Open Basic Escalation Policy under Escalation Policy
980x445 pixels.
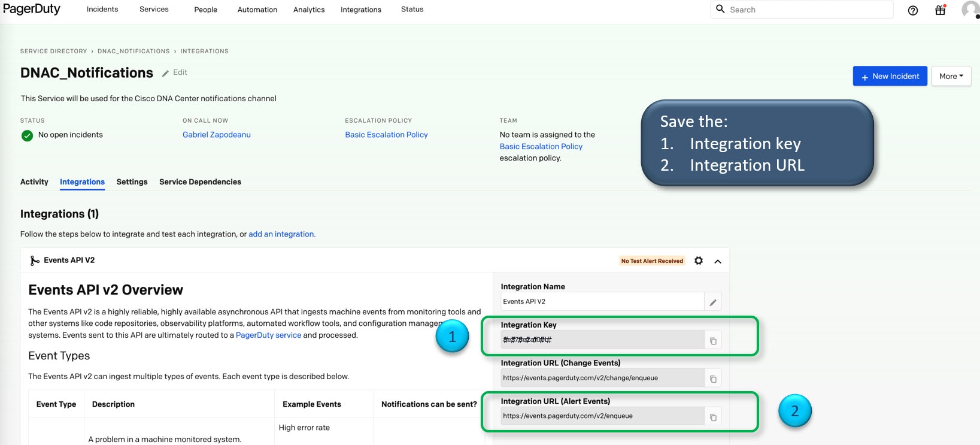[x=386, y=135]
